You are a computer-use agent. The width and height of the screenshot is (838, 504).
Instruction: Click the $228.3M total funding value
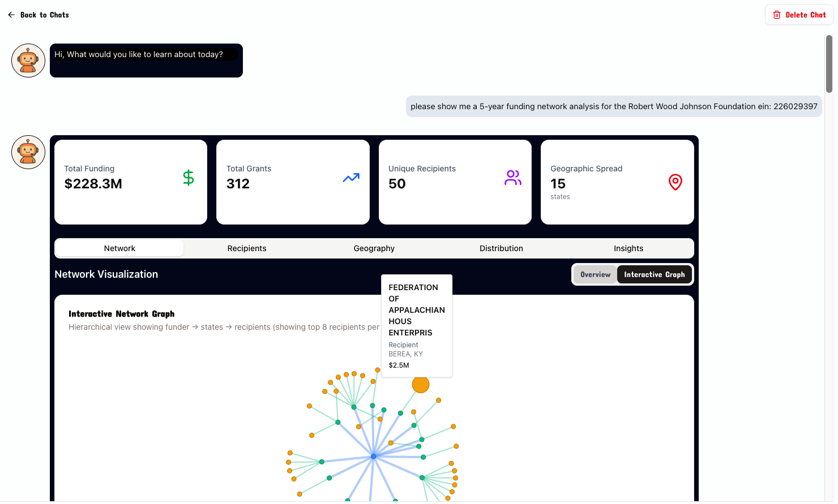point(93,184)
